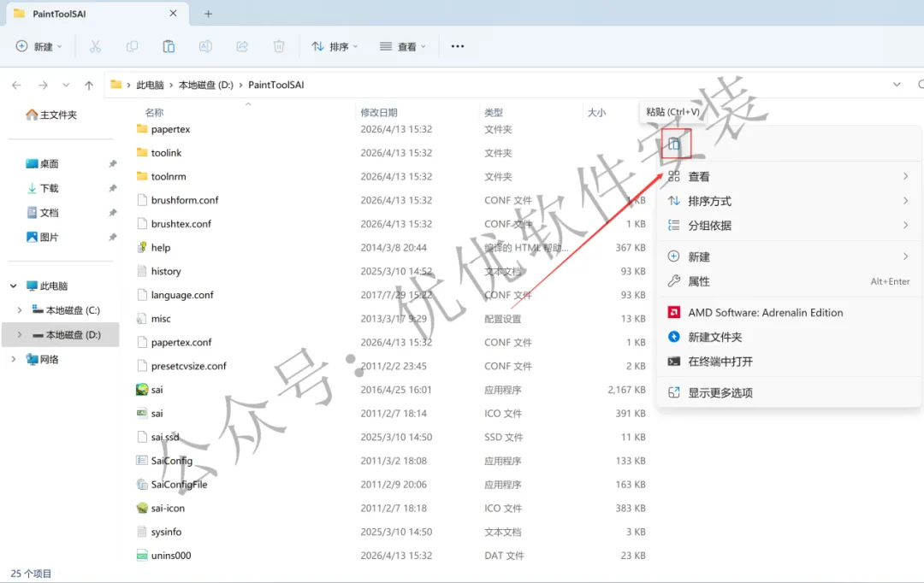Sort by 修改日期 column header
Image resolution: width=924 pixels, height=583 pixels.
(379, 113)
